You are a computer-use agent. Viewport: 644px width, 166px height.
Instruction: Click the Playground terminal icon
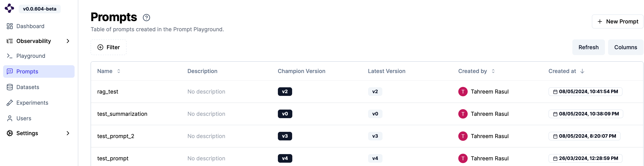[10, 56]
